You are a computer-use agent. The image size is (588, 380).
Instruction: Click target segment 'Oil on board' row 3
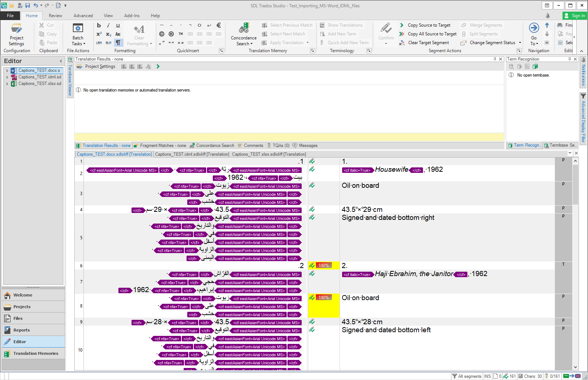pos(447,193)
